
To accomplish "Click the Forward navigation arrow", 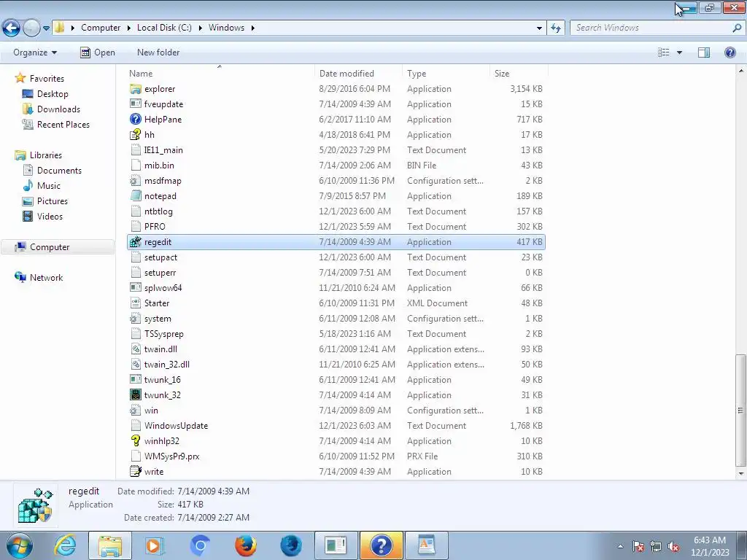I will 31,28.
